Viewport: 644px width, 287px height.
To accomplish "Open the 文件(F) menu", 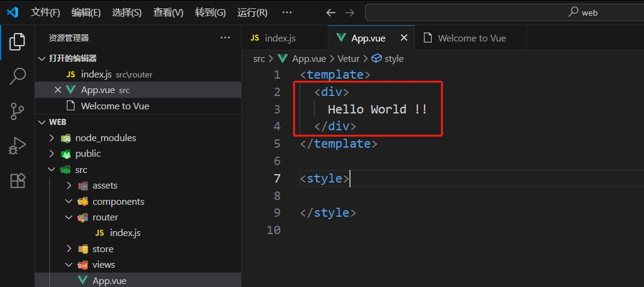I will [45, 13].
